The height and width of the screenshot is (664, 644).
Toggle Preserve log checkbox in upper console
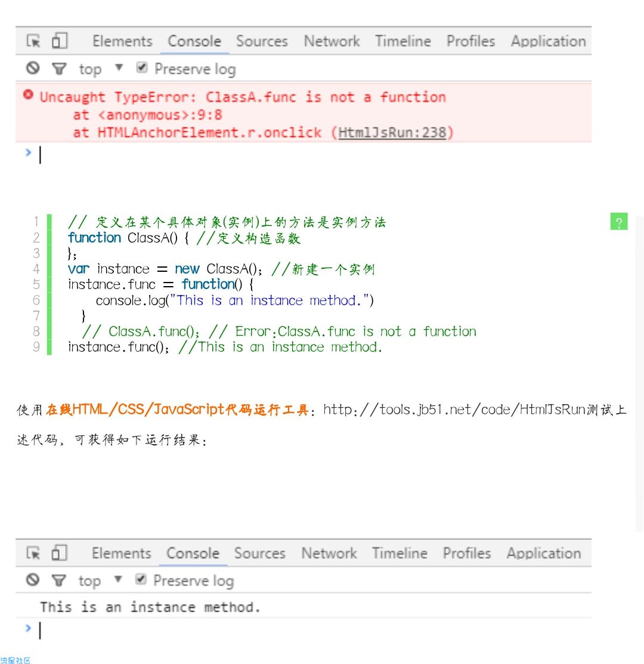tap(142, 68)
